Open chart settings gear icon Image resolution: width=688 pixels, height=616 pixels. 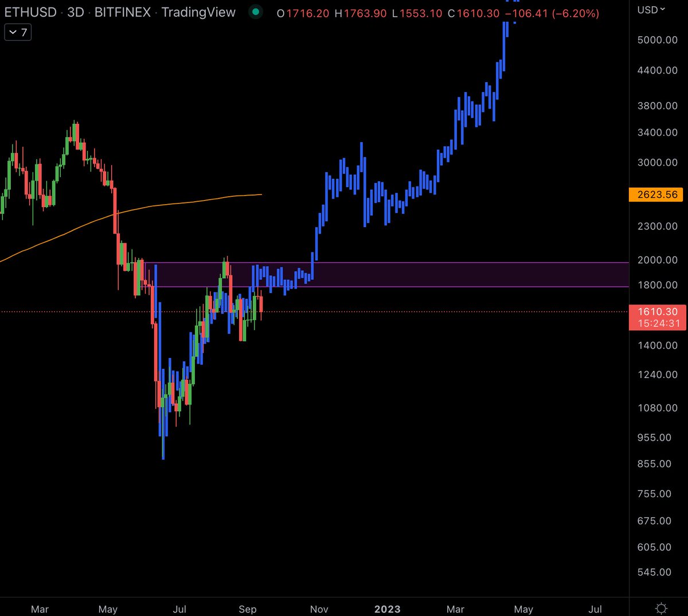point(661,608)
